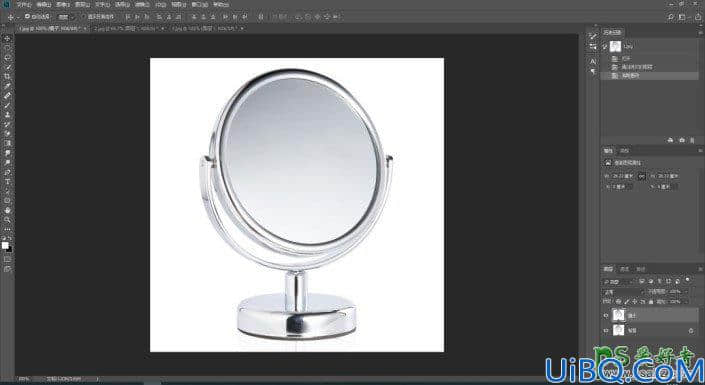
Task: Select the Eraser tool
Action: tap(8, 133)
